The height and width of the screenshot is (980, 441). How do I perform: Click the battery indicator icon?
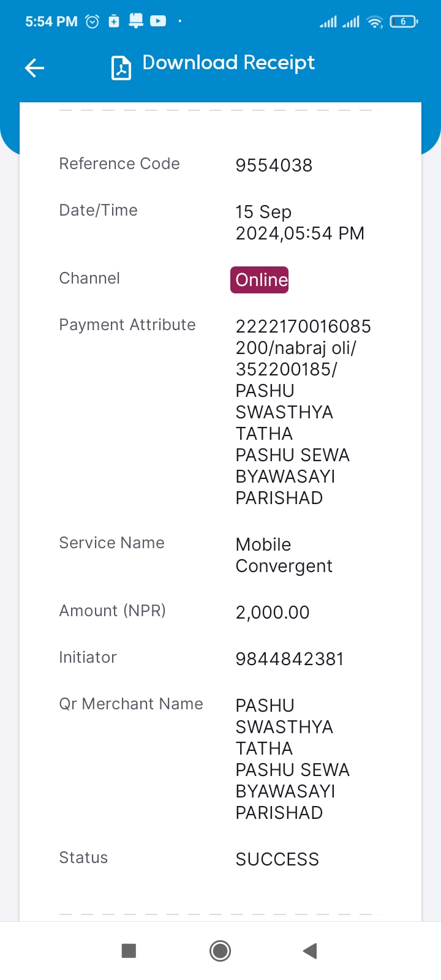tap(404, 21)
